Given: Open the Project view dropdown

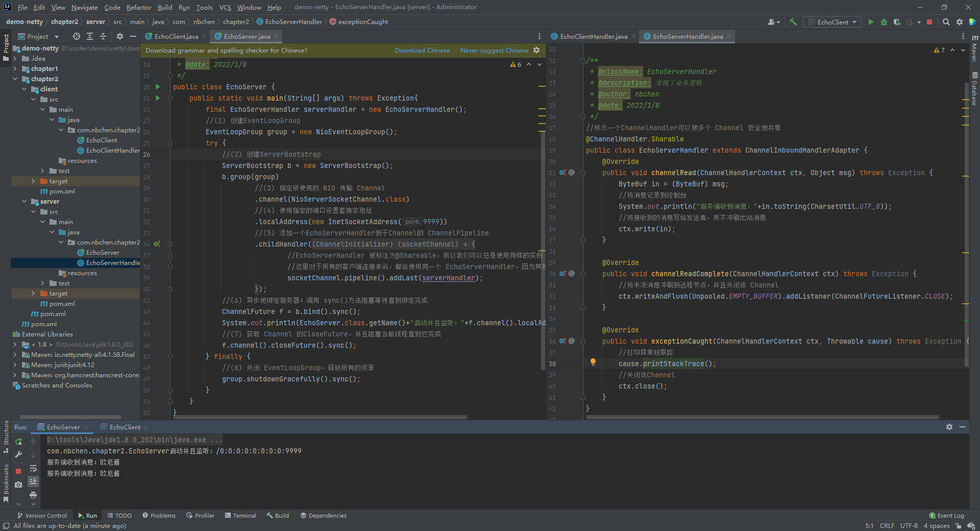Looking at the screenshot, I should coord(38,36).
